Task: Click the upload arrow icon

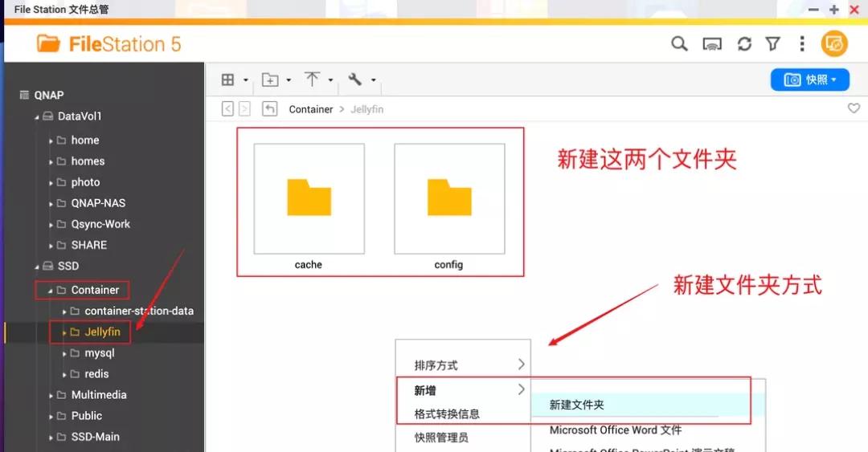Action: [312, 79]
